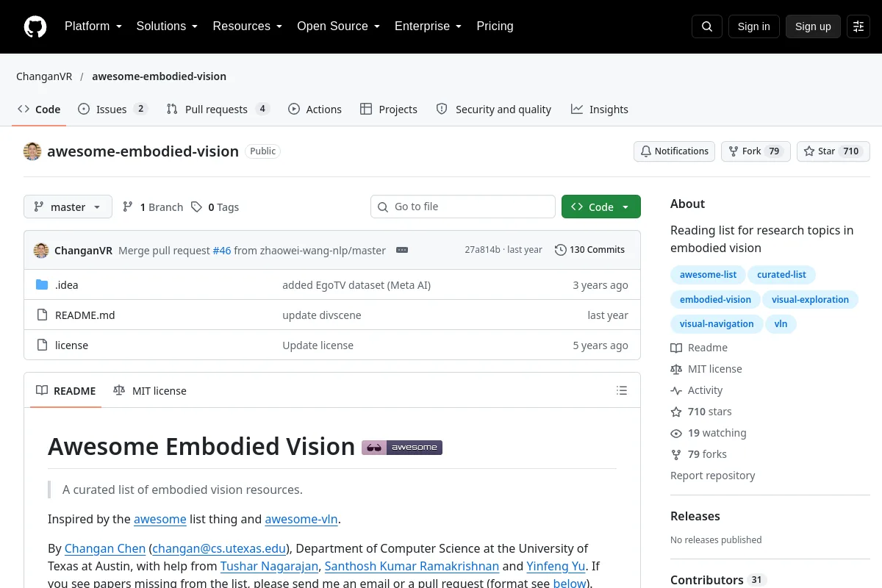This screenshot has height=588, width=882.
Task: Click the ChanganVR avatar in the commit row
Action: point(41,250)
